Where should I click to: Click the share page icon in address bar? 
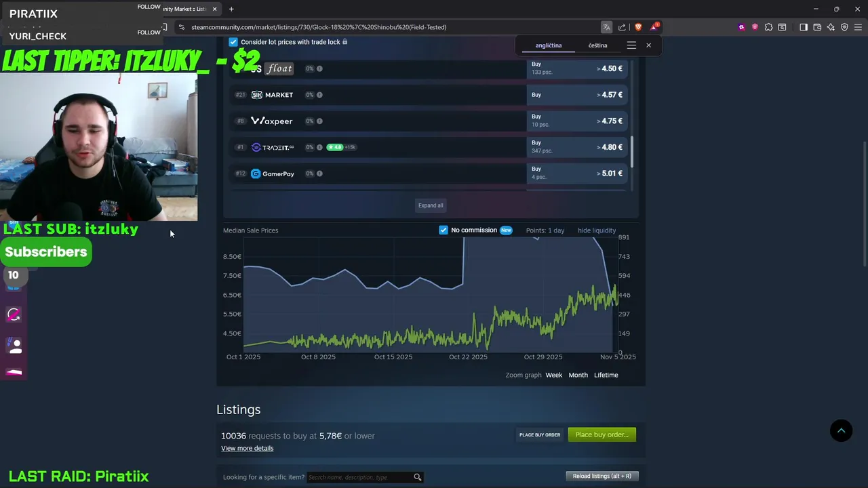(x=622, y=27)
